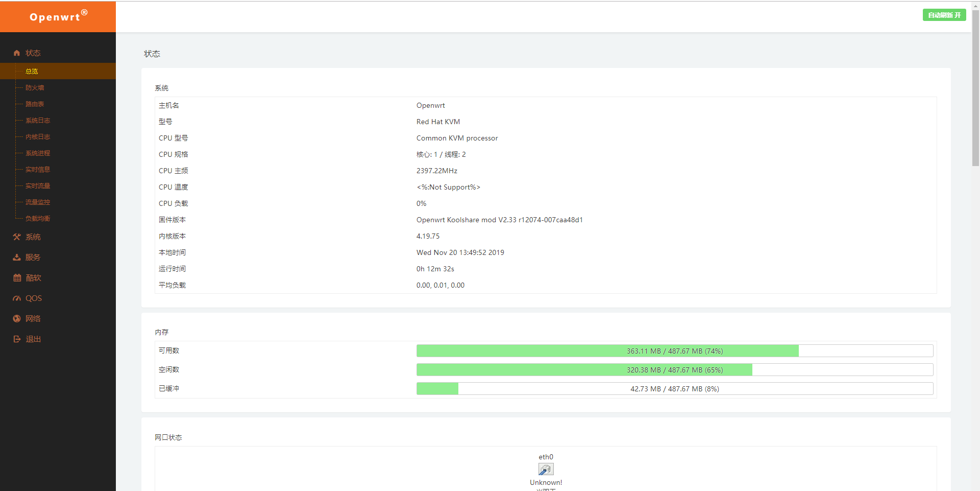The image size is (980, 491).
Task: Click the 平均负载 row label
Action: 173,285
